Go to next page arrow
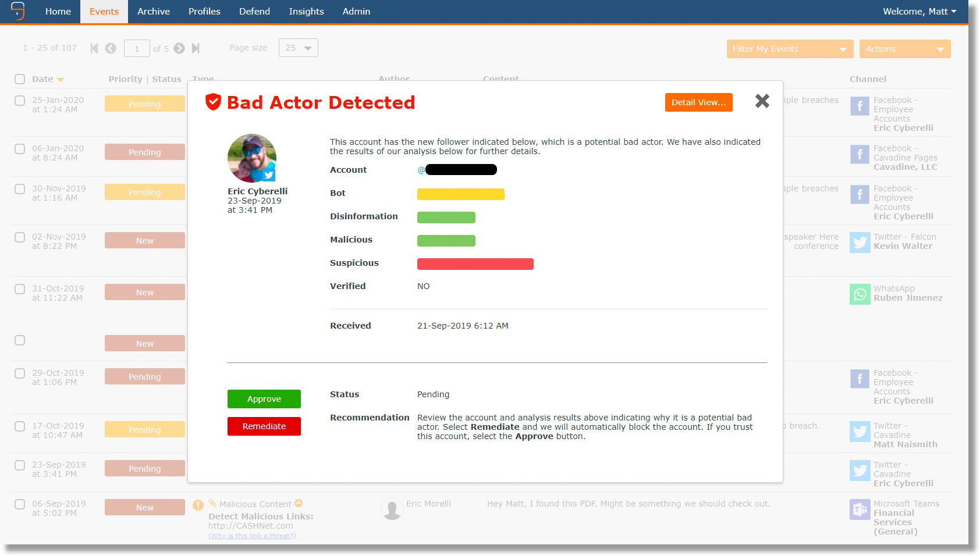The image size is (980, 556). pyautogui.click(x=179, y=48)
